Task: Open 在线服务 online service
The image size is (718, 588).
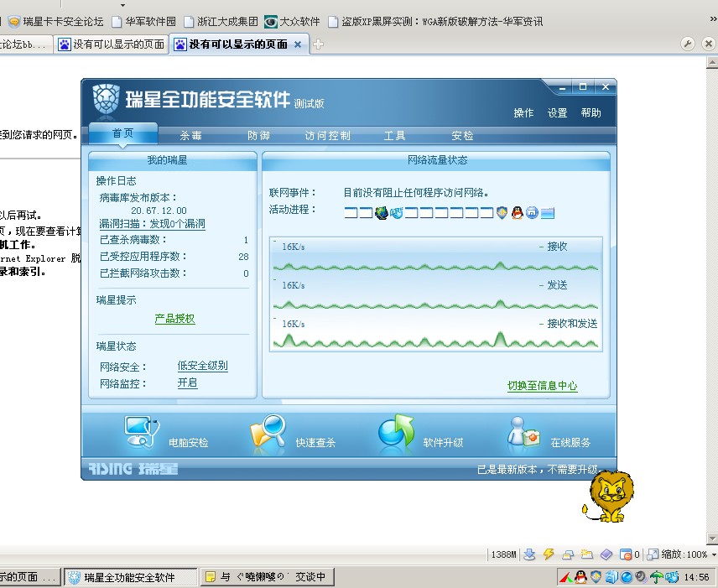Action: (x=523, y=431)
